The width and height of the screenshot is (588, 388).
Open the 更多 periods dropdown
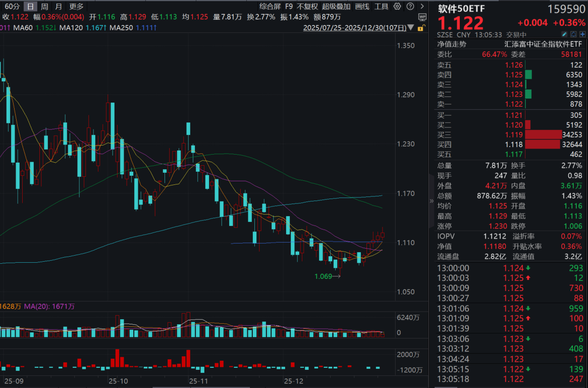pos(77,6)
